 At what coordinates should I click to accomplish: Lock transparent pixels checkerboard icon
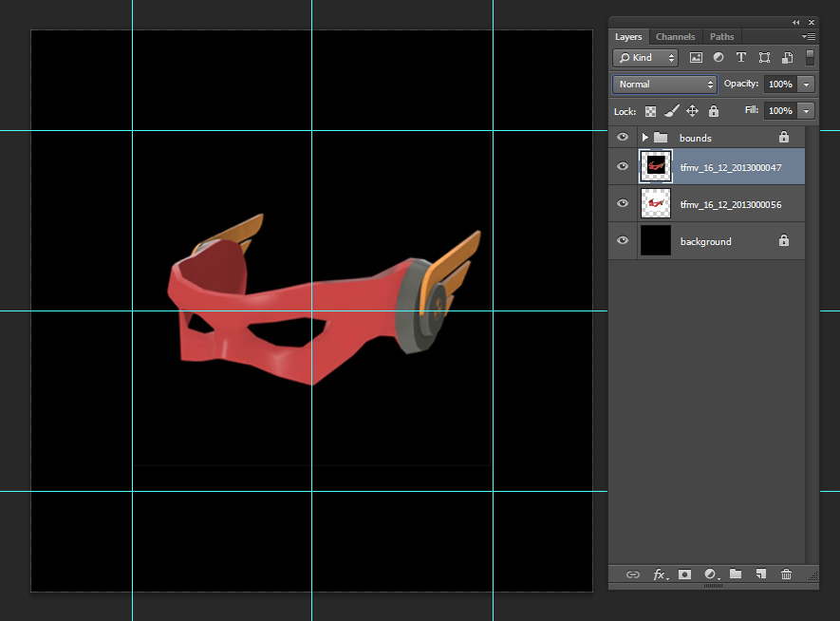[650, 111]
